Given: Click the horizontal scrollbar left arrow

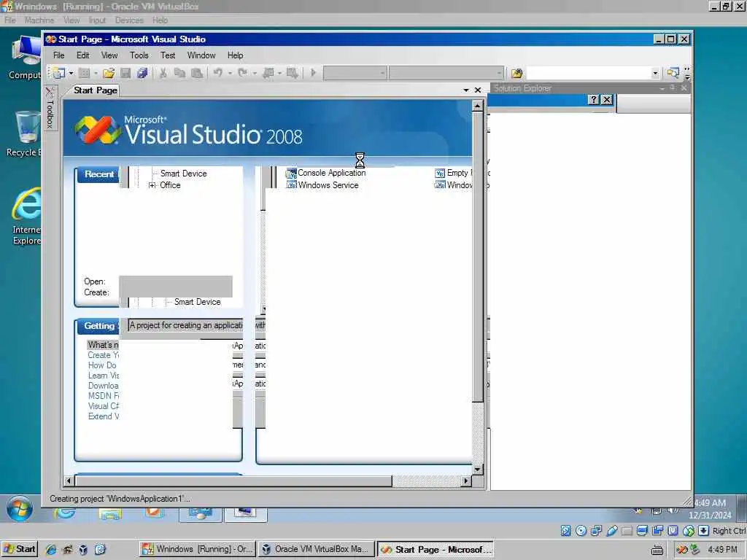Looking at the screenshot, I should click(x=69, y=481).
